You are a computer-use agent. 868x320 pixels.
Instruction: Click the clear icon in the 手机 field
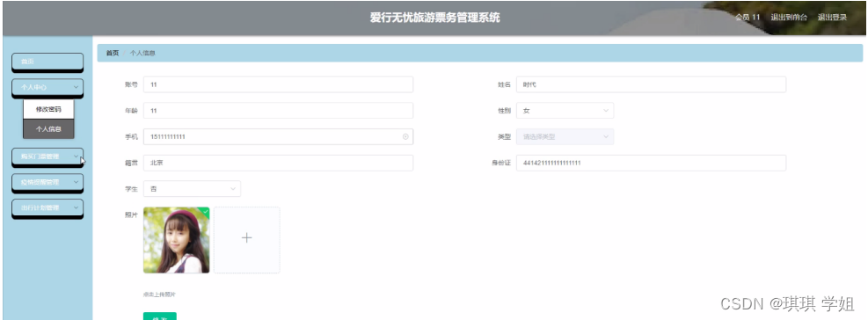pos(405,137)
